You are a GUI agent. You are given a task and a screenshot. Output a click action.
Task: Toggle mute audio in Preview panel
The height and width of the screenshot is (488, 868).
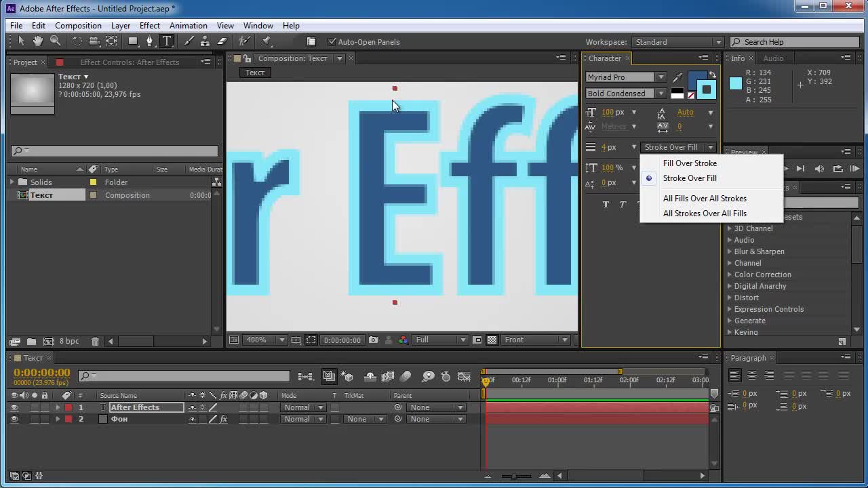point(819,168)
